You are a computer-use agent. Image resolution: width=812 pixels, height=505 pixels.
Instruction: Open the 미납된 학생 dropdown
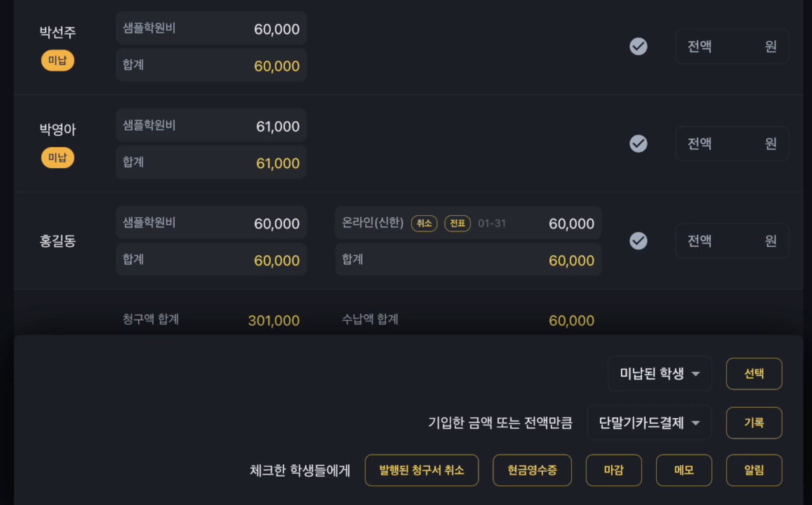click(x=660, y=373)
